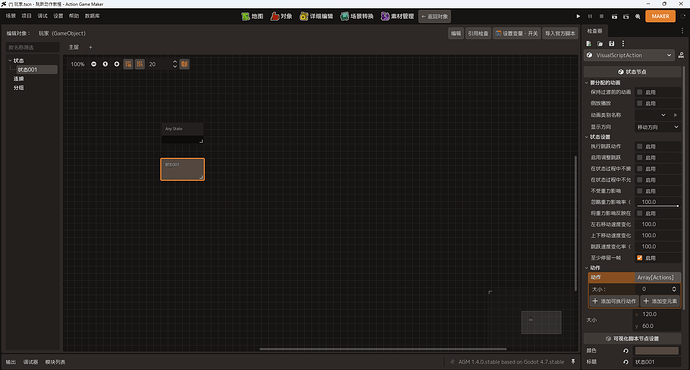This screenshot has width=690, height=370.
Task: Disable 至少停留一帧 checkbox
Action: (640, 258)
